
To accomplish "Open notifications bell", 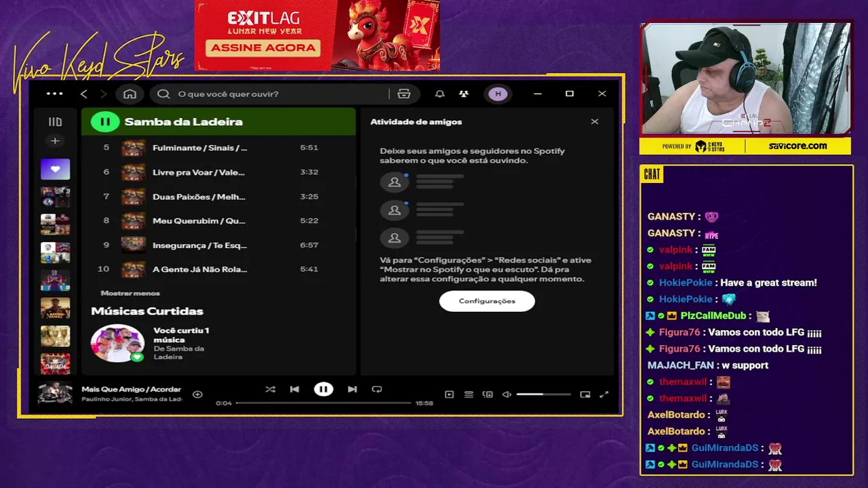I will tap(440, 94).
